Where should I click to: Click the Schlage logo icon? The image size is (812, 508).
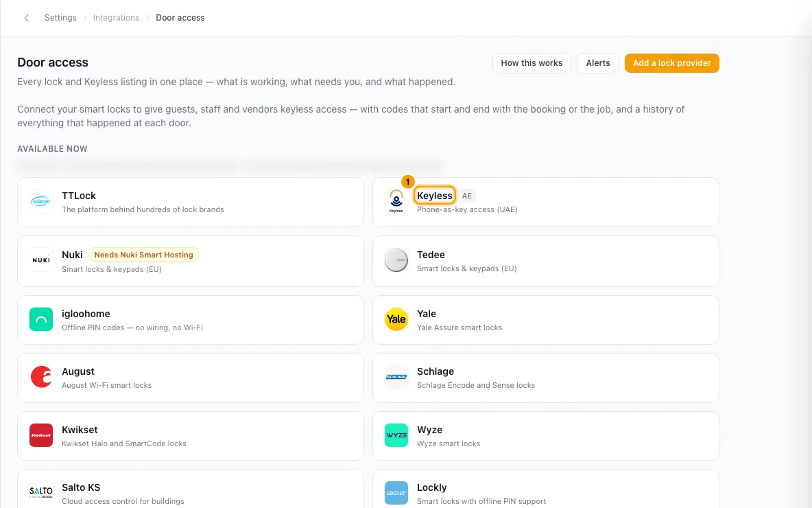tap(396, 377)
